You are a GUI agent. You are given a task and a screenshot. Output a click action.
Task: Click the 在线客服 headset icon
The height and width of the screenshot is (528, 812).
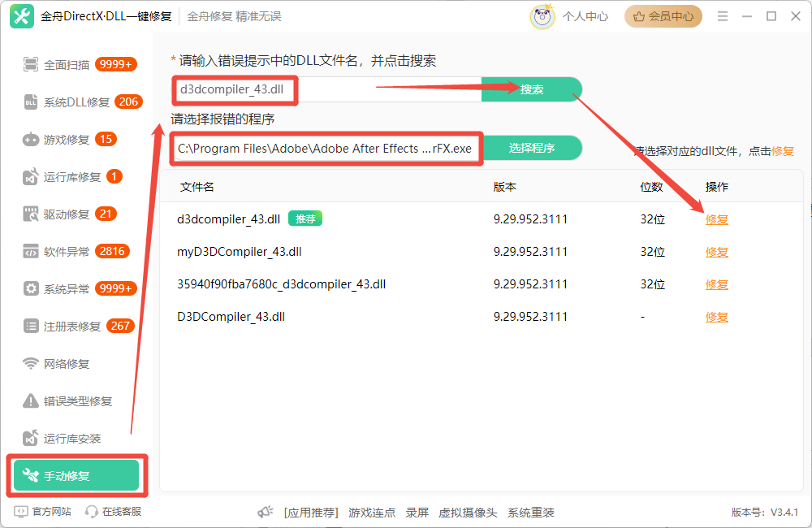[x=92, y=512]
